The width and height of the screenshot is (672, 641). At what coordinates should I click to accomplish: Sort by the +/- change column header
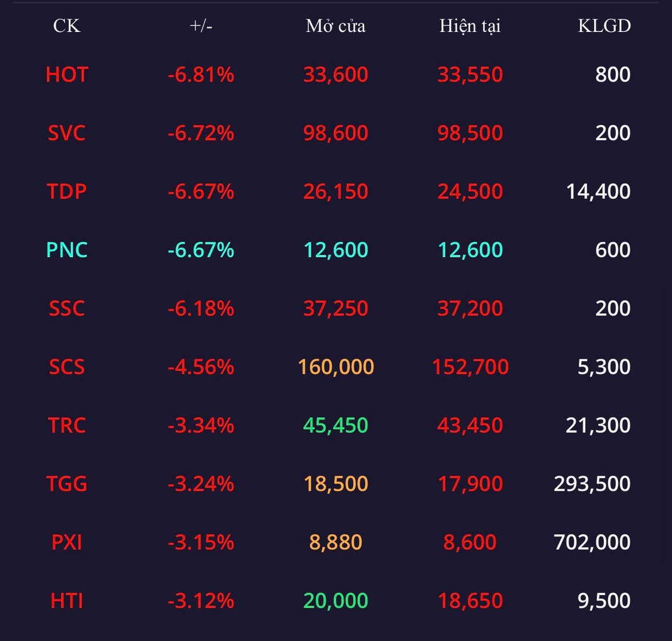coord(201,26)
